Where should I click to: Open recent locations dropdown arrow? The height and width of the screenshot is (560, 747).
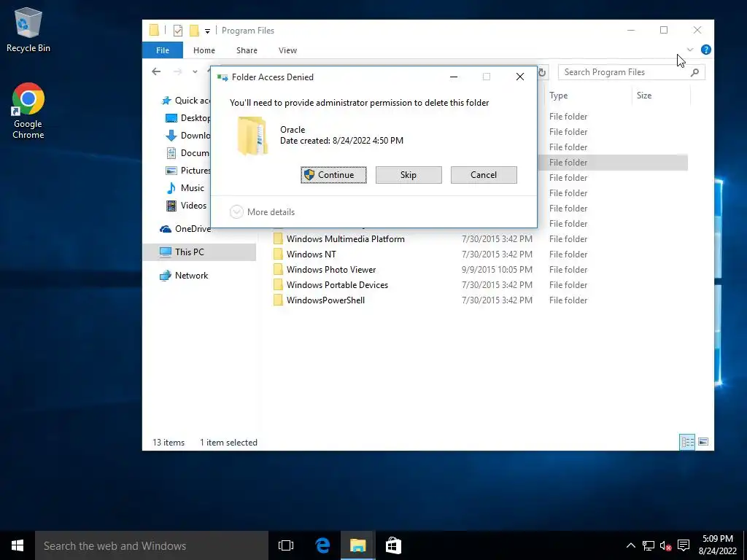(195, 71)
